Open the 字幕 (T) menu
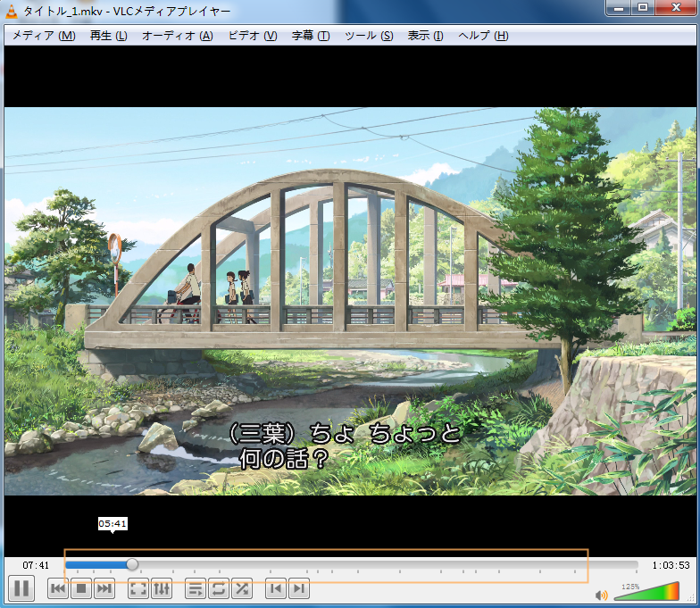700x608 pixels. click(x=311, y=36)
